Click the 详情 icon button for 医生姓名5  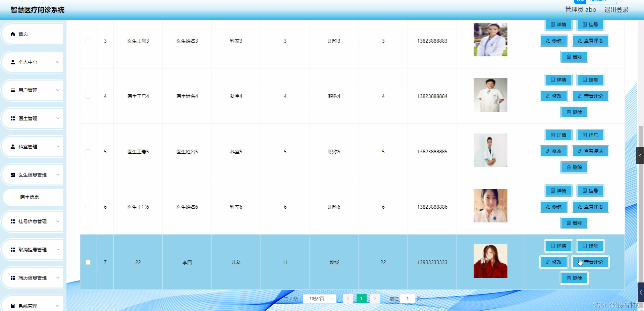(558, 135)
